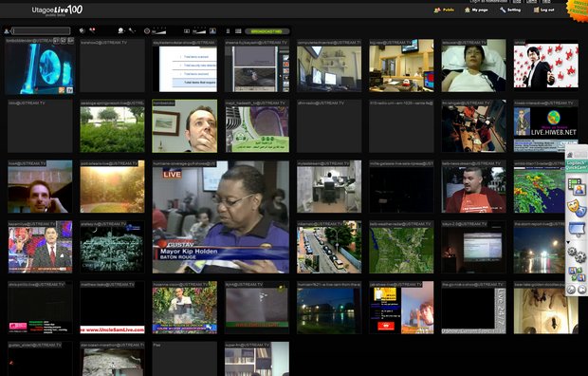Image resolution: width=588 pixels, height=376 pixels.
Task: Click the search input field in toolbar
Action: [41, 30]
